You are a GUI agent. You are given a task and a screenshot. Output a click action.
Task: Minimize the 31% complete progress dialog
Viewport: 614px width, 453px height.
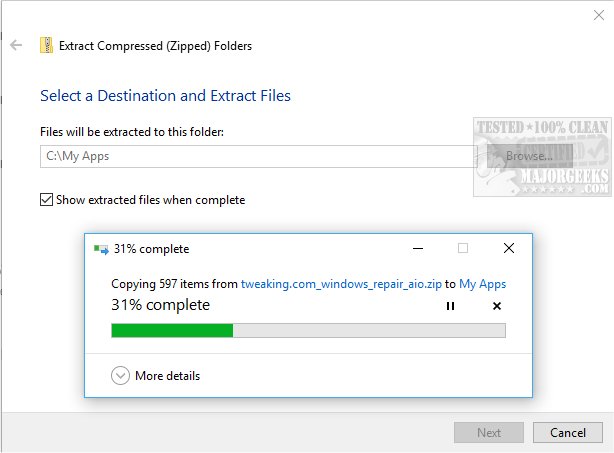pos(418,248)
